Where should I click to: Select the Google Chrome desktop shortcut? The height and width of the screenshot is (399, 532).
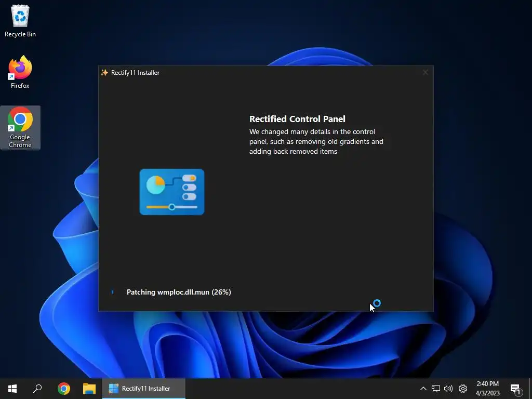[x=20, y=128]
